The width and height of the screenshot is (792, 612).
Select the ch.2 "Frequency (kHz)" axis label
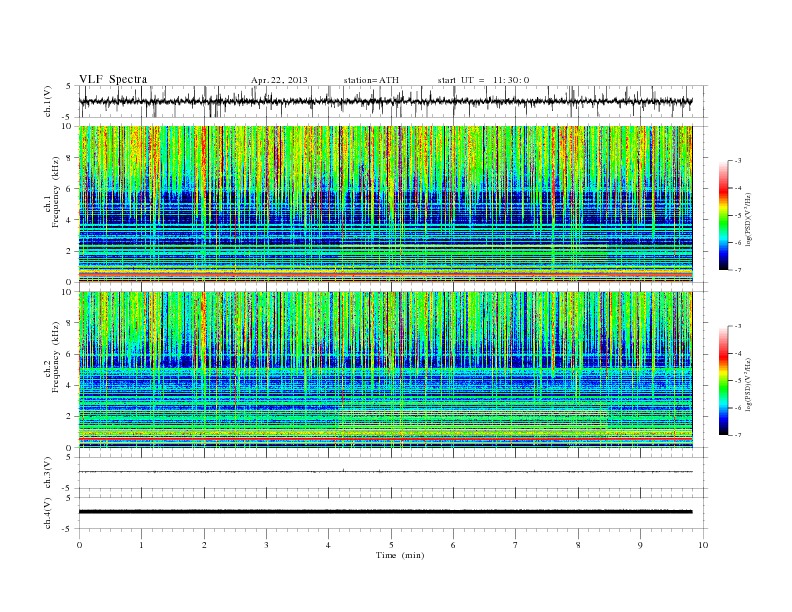tap(56, 356)
